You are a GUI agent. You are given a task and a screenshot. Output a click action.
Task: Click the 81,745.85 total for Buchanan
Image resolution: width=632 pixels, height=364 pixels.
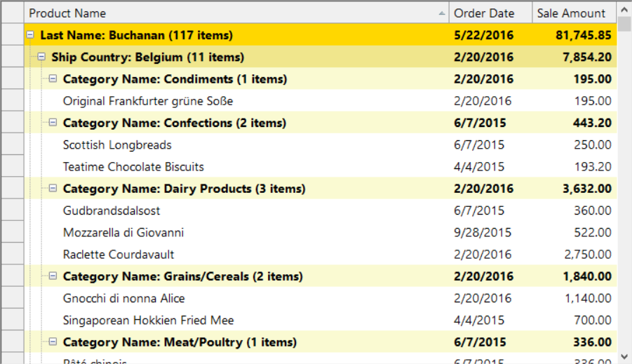[583, 35]
